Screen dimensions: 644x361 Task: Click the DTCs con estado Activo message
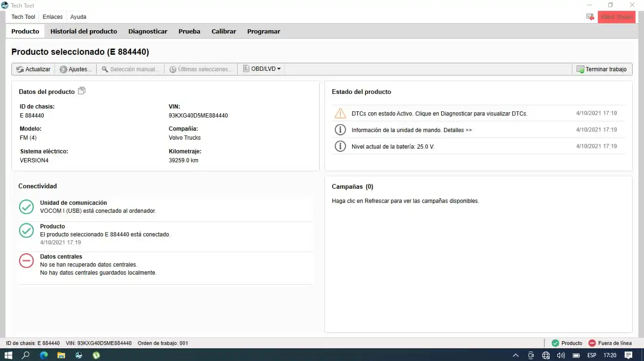pyautogui.click(x=439, y=114)
